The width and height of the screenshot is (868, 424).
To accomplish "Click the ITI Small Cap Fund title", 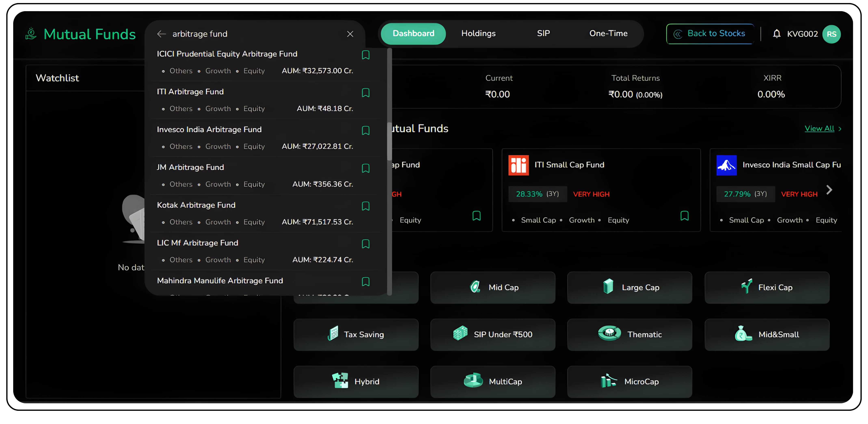I will (569, 165).
